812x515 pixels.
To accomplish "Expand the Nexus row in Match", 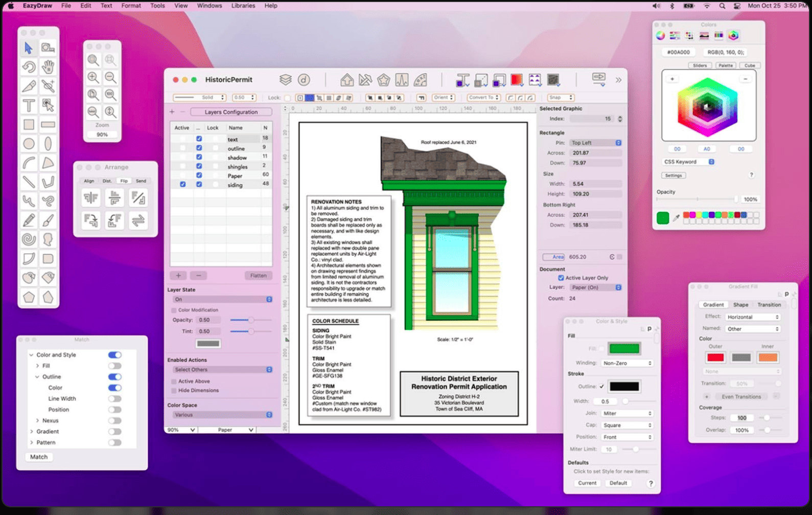I will tap(37, 420).
